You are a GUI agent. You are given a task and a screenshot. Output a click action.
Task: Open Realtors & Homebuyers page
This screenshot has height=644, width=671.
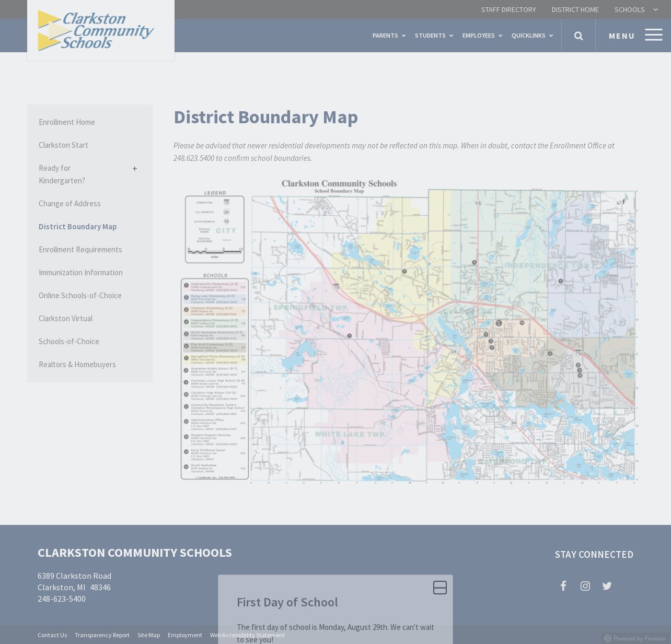coord(77,365)
